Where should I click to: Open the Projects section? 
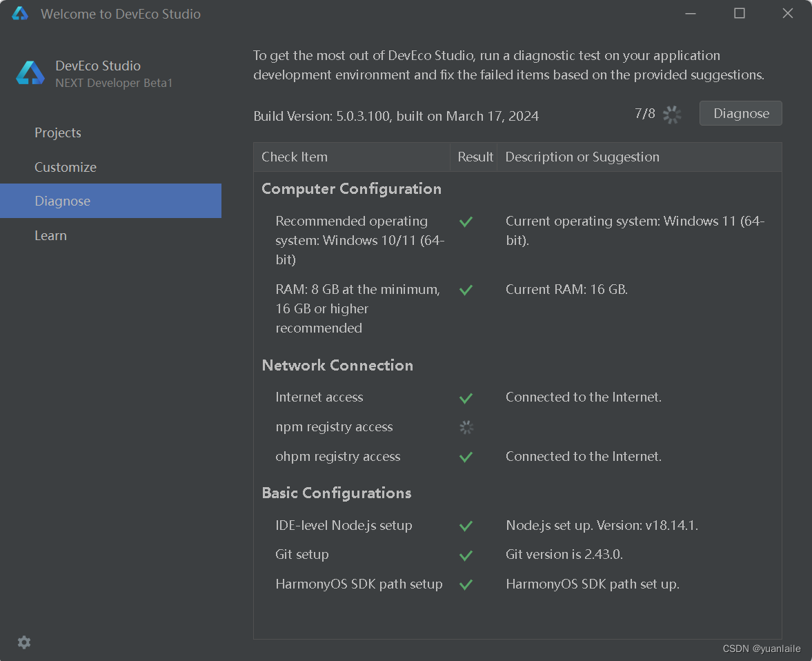58,132
